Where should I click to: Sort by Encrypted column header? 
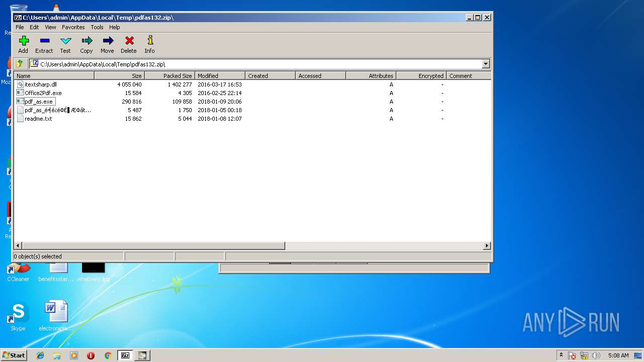(422, 76)
